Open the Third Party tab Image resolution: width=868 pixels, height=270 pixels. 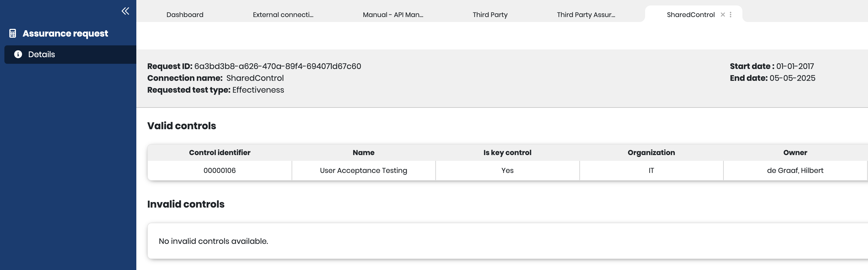pos(490,15)
